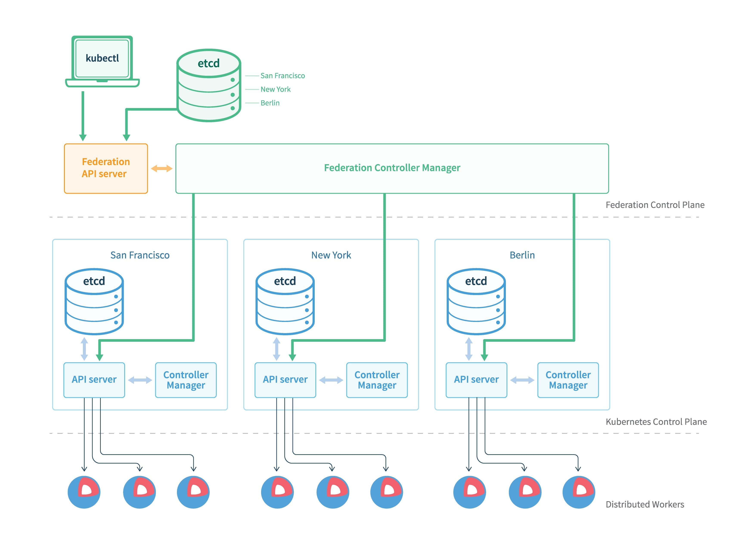Click the middle New York worker node icon
Viewport: 756px width, 544px height.
point(333,492)
